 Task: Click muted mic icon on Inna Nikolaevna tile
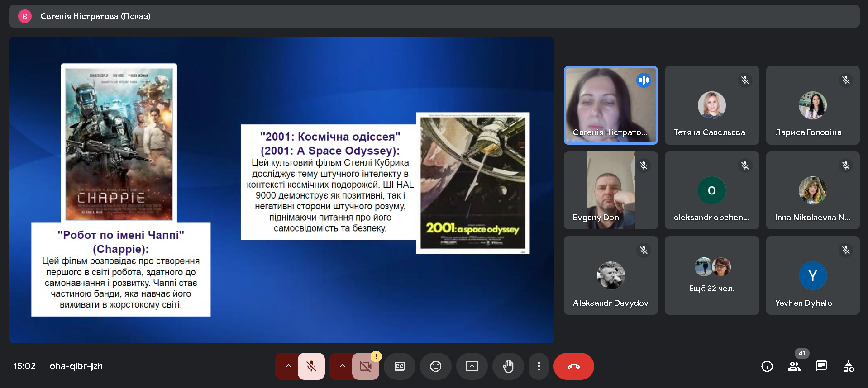[x=846, y=166]
